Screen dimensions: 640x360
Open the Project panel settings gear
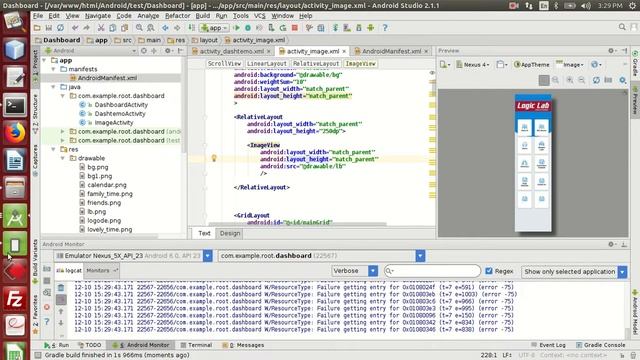tap(168, 51)
